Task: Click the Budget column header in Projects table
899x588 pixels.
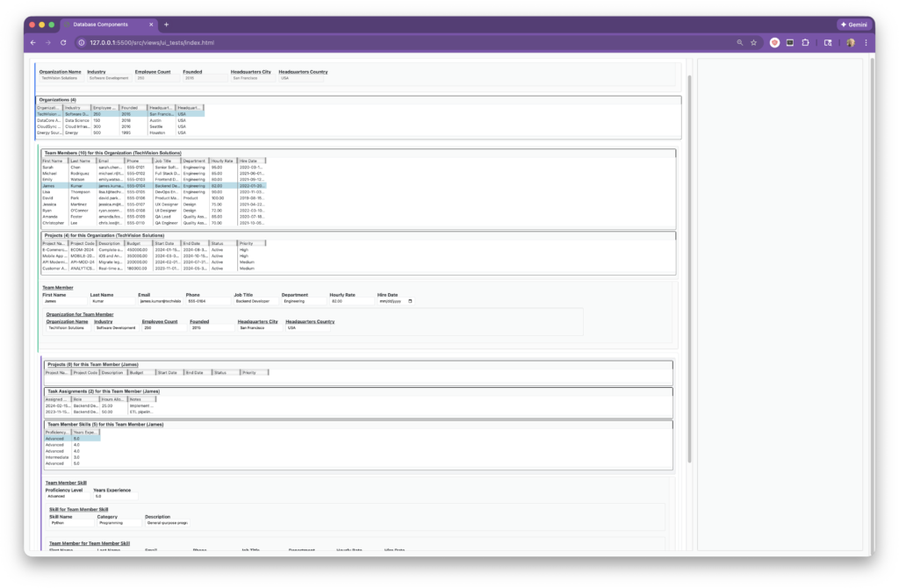Action: [x=138, y=243]
